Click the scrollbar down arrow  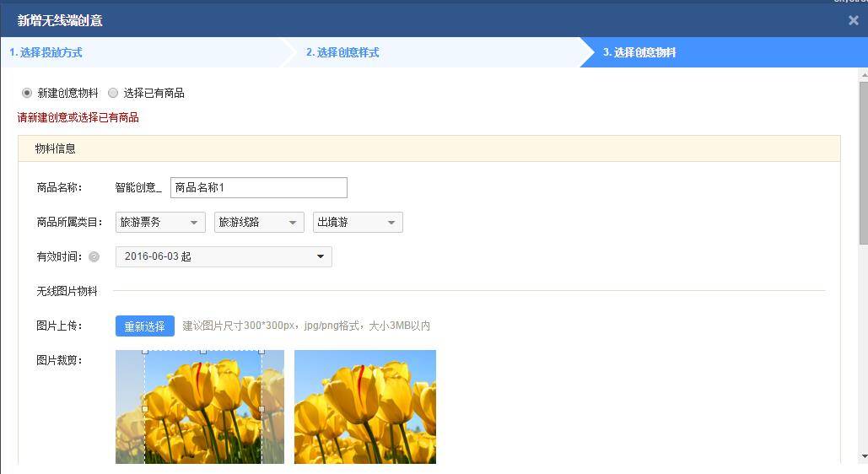pos(864,457)
